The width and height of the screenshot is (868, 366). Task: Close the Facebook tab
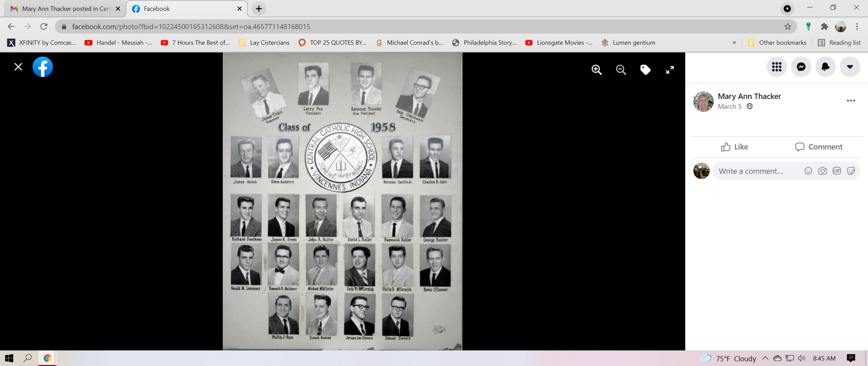coord(239,9)
